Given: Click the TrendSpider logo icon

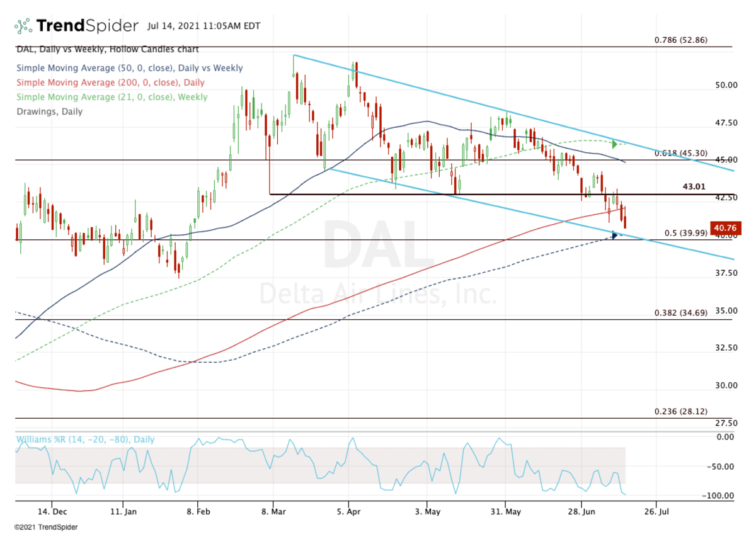Looking at the screenshot, I should point(22,25).
